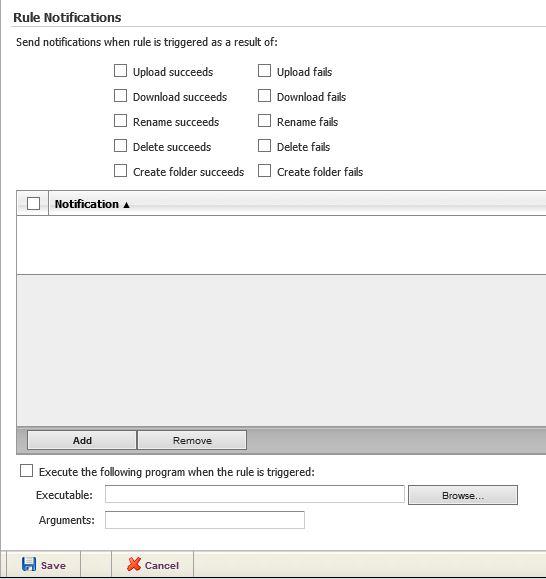Enable Delete fails notification
The width and height of the screenshot is (546, 579).
pyautogui.click(x=264, y=146)
